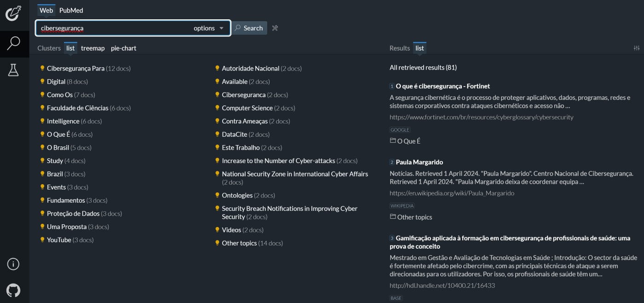
Task: Open the flask experiments icon in sidebar
Action: (x=13, y=70)
